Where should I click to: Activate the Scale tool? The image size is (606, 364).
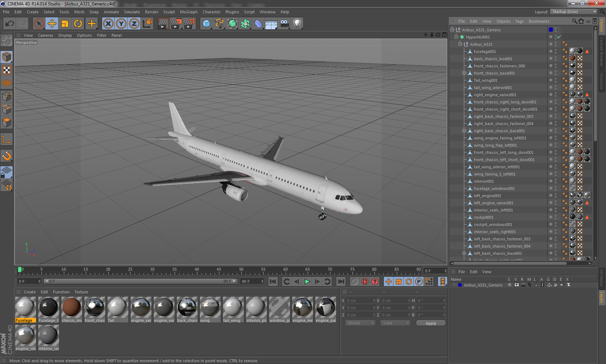point(65,24)
